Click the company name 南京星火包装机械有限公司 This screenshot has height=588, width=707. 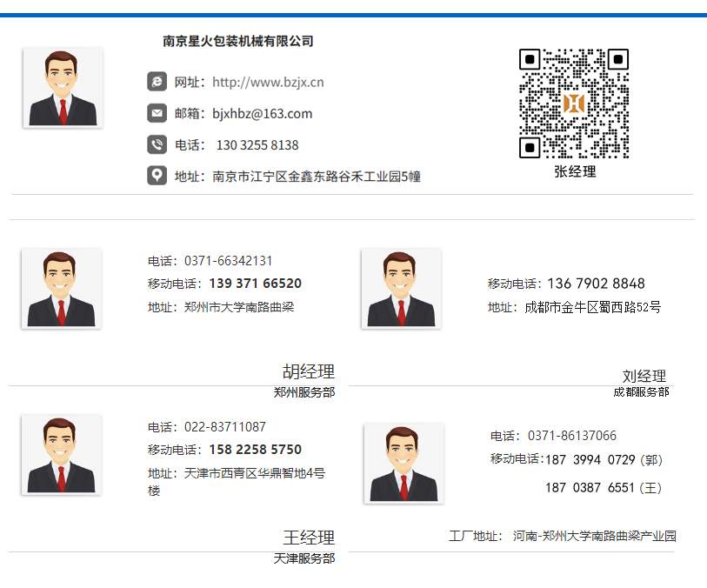click(x=238, y=41)
